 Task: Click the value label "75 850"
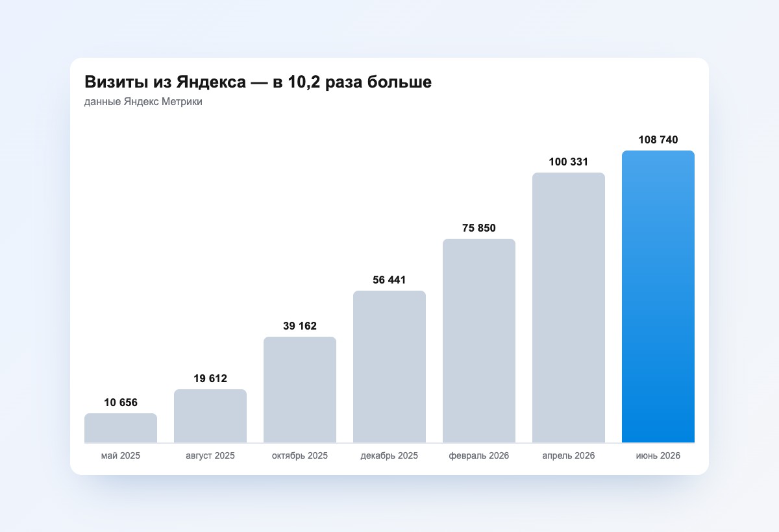tap(479, 228)
